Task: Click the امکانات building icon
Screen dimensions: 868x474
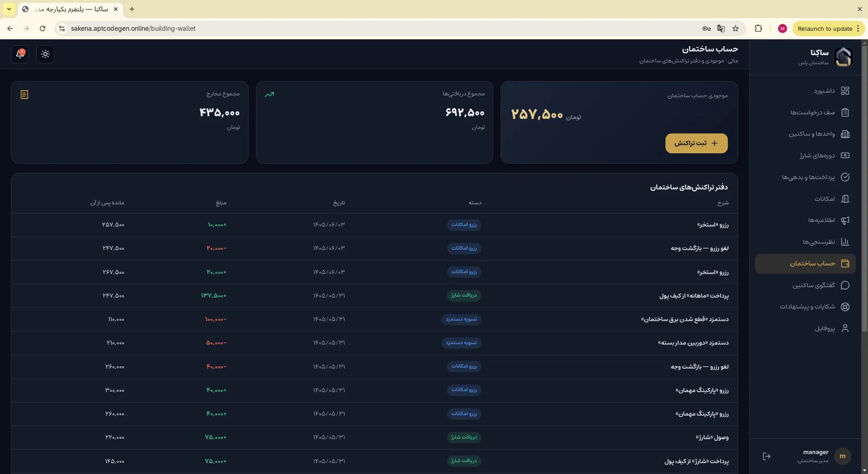Action: pyautogui.click(x=845, y=199)
